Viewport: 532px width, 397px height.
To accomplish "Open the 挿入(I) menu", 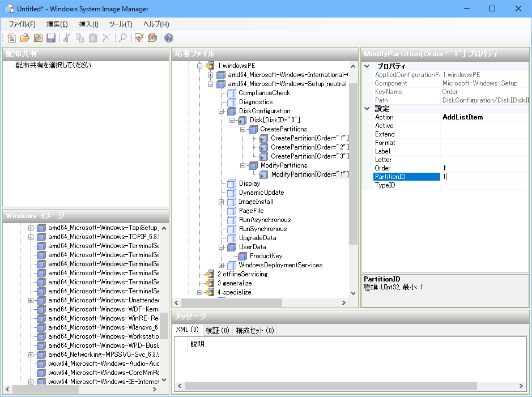I will (x=88, y=24).
